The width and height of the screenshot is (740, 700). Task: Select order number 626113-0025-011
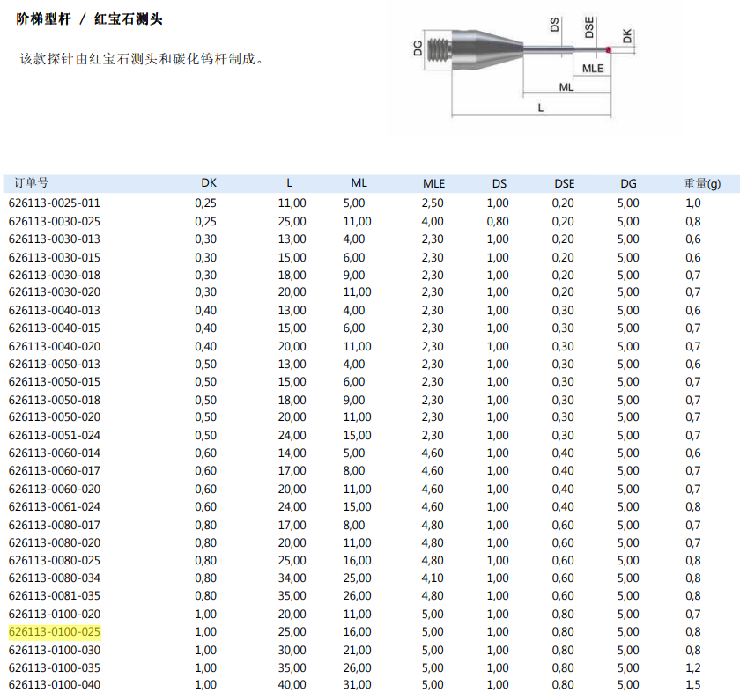point(55,203)
